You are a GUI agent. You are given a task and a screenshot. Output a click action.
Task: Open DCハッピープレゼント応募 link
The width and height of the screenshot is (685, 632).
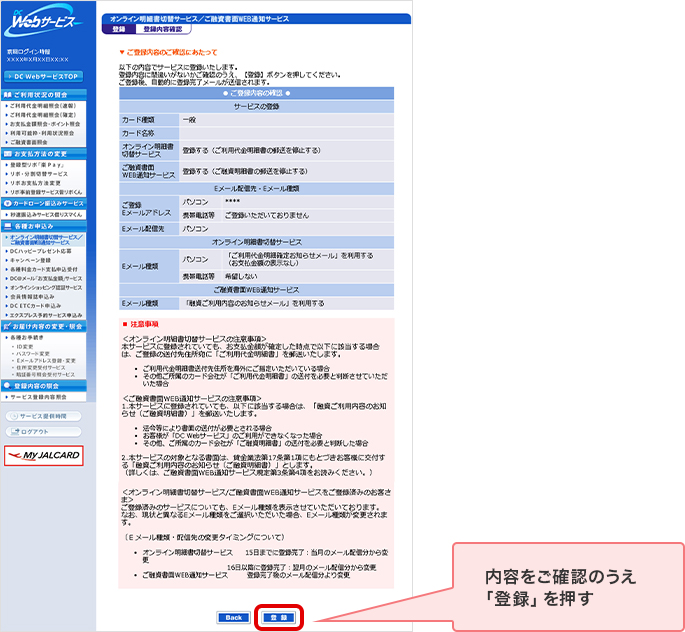[40, 251]
